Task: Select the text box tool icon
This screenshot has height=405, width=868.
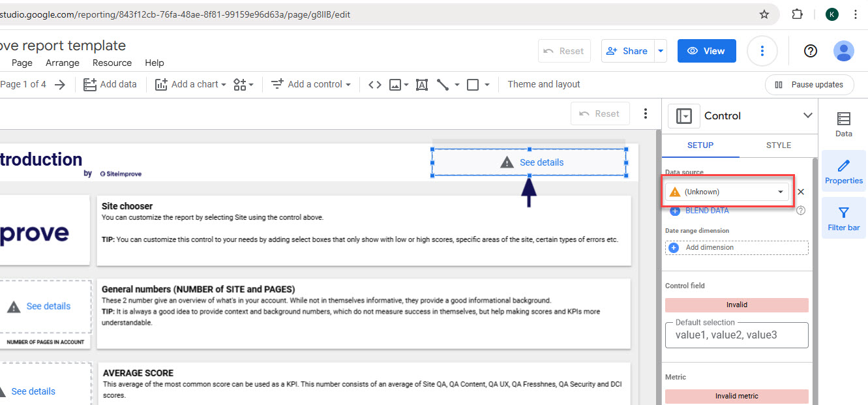Action: click(x=422, y=84)
